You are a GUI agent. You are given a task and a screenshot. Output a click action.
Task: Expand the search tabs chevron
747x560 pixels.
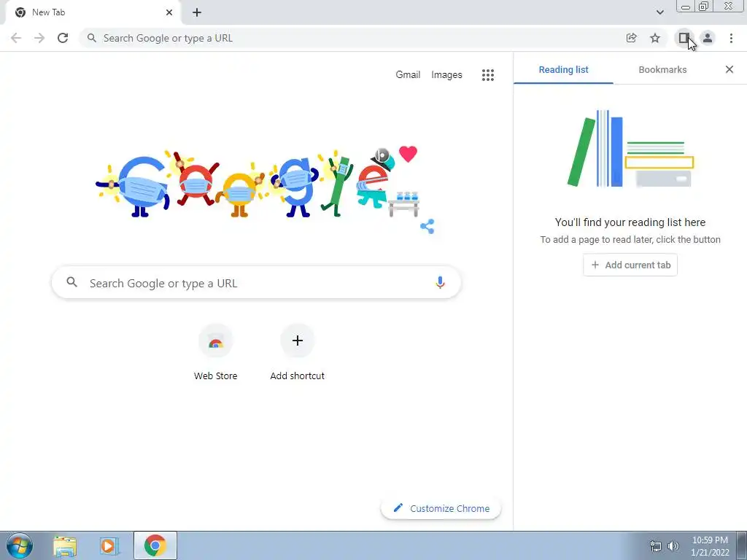[x=659, y=12]
